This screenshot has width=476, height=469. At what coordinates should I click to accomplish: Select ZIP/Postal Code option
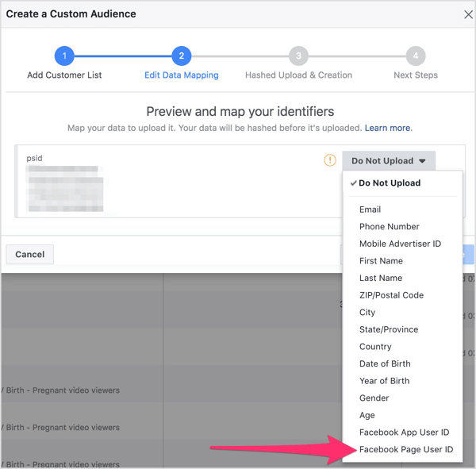[391, 295]
